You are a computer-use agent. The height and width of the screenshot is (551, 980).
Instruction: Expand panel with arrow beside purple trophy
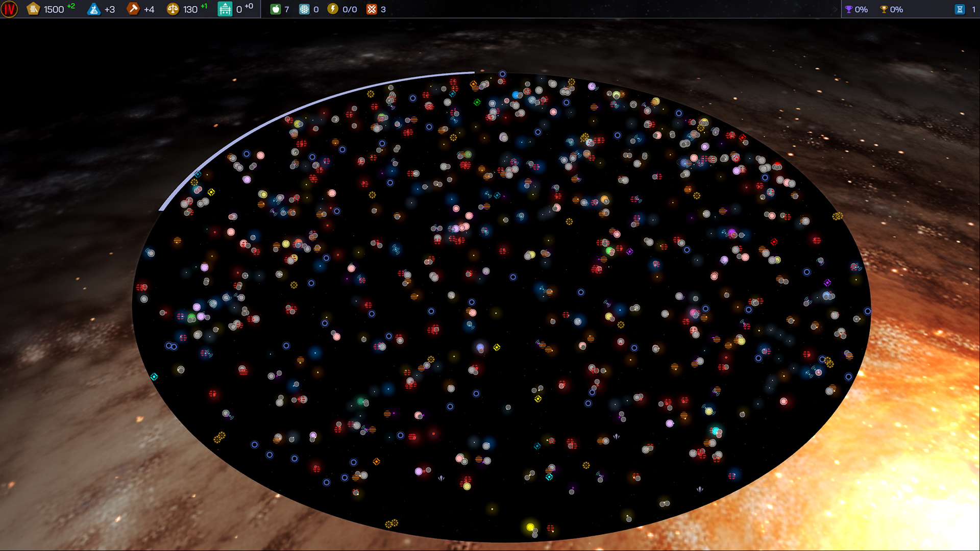coord(836,9)
